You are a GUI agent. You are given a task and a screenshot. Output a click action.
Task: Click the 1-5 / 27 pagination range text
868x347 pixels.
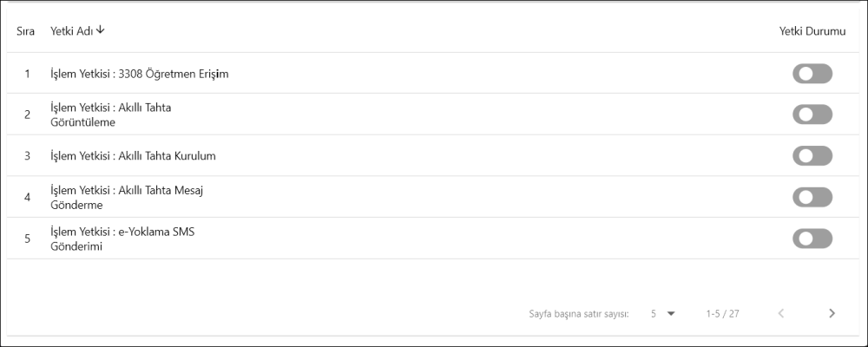[x=722, y=313]
